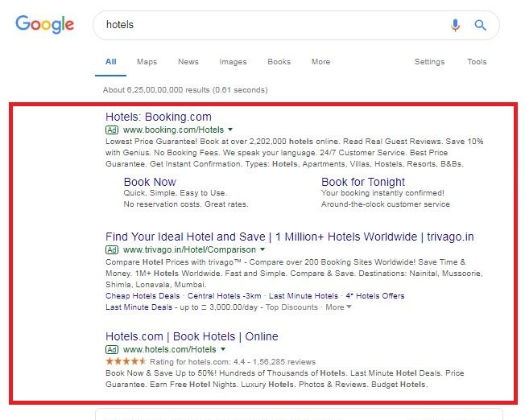Click the Google logo
Image resolution: width=525 pixels, height=420 pixels.
[x=44, y=24]
